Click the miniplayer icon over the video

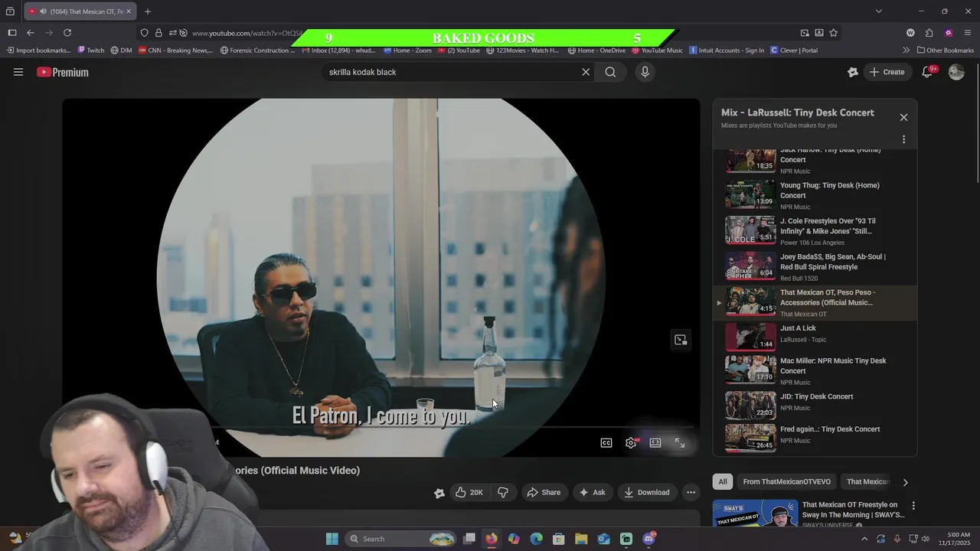pyautogui.click(x=680, y=340)
